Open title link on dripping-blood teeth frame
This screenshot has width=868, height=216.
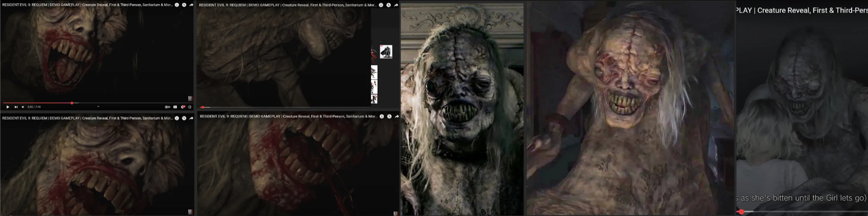[x=288, y=116]
